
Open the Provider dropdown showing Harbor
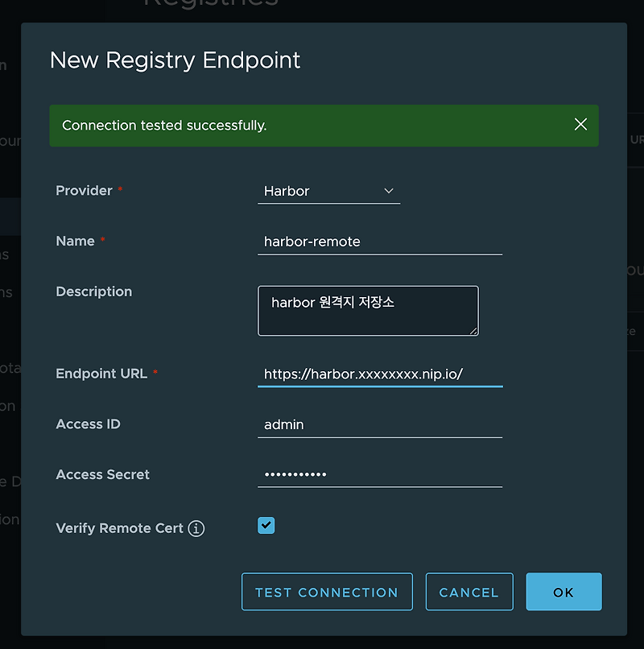coord(328,192)
